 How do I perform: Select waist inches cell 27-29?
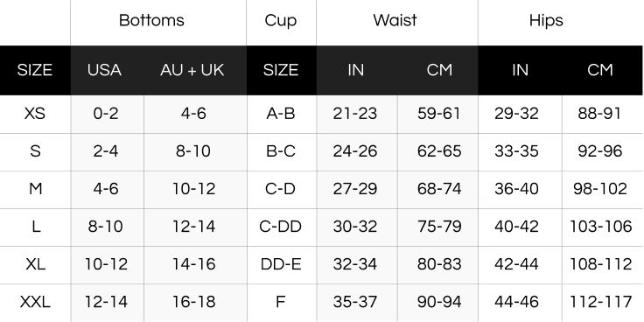click(x=355, y=189)
